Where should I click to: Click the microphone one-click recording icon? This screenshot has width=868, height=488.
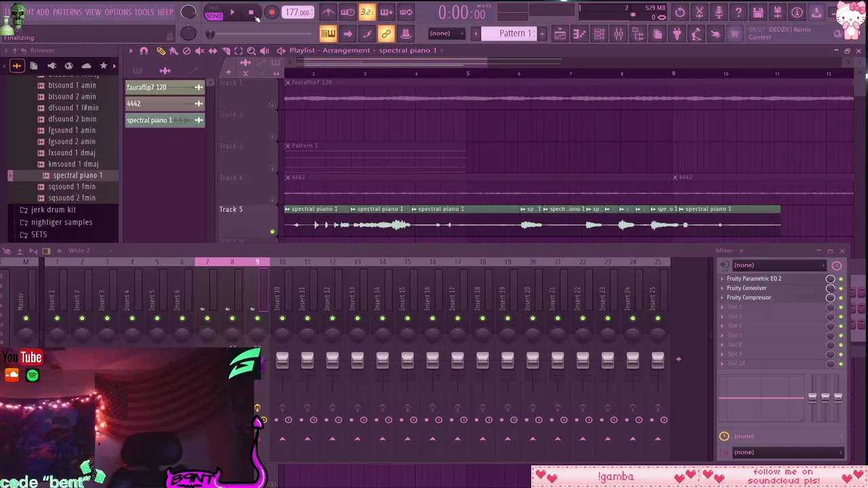719,12
